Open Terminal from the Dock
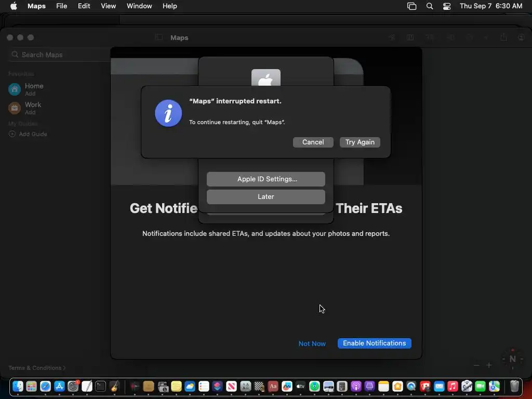This screenshot has height=399, width=532. [101, 387]
